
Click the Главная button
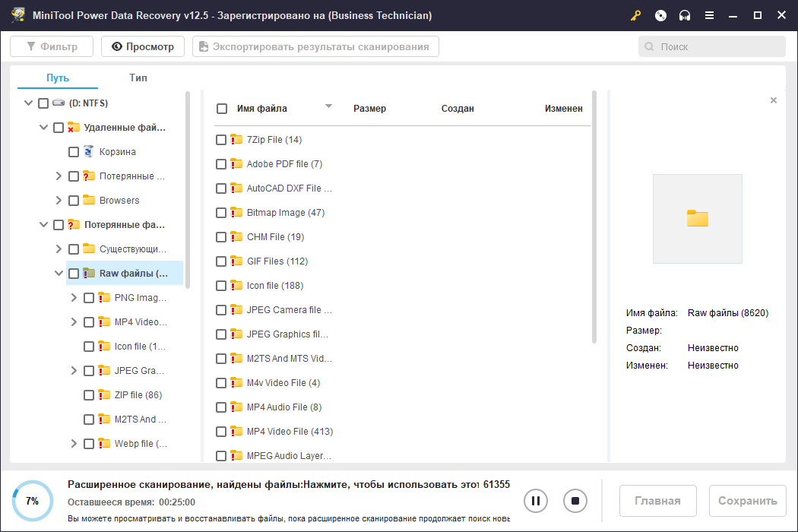[657, 501]
